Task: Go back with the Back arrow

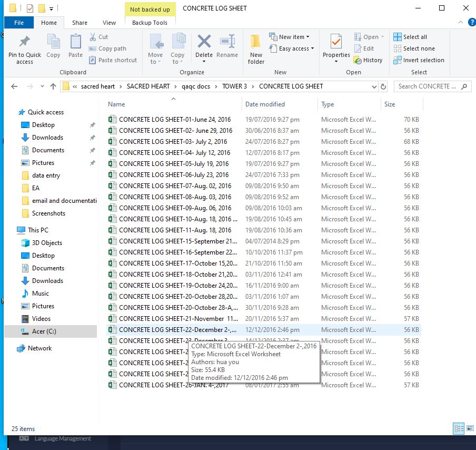Action: (x=14, y=86)
